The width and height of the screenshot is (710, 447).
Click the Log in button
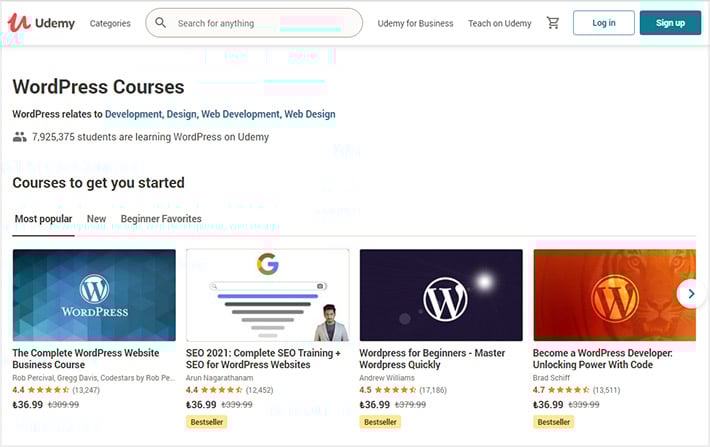604,23
